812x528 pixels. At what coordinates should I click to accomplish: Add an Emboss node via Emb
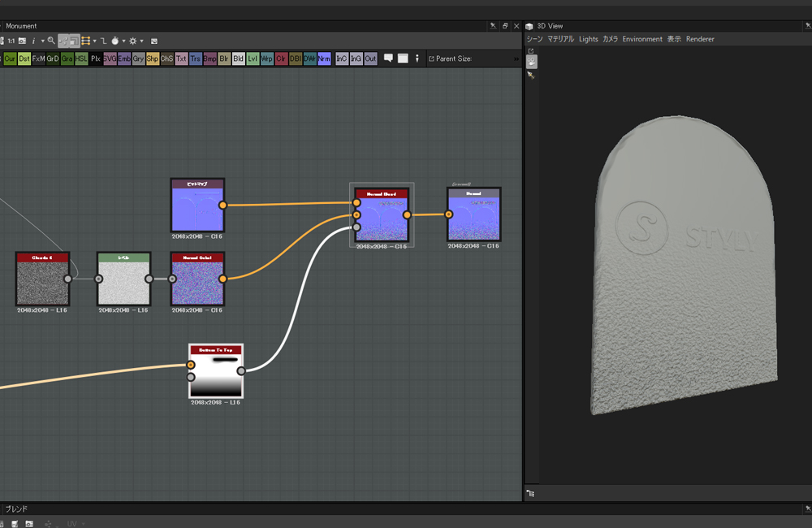(x=124, y=58)
